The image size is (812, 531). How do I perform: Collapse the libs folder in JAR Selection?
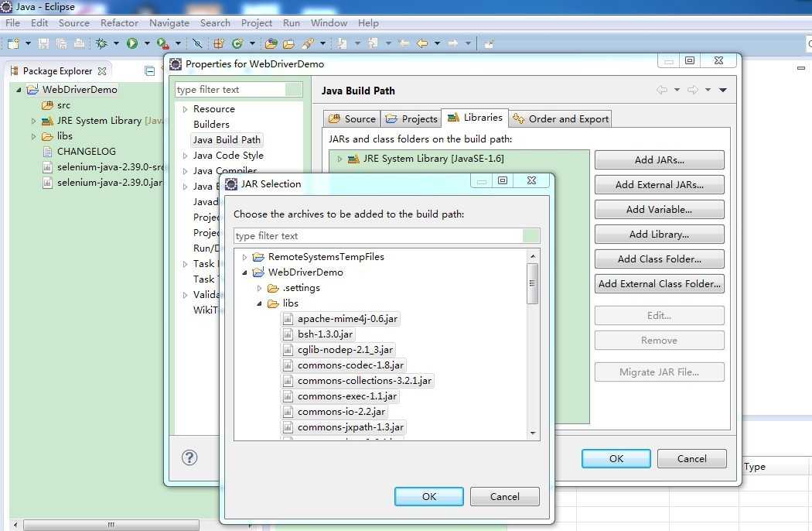[x=259, y=303]
